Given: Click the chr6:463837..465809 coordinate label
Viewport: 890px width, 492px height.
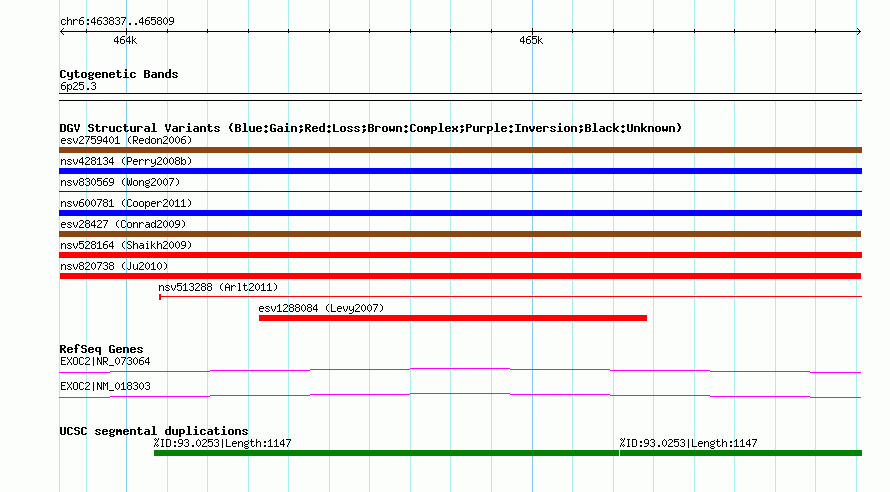Looking at the screenshot, I should (x=117, y=21).
